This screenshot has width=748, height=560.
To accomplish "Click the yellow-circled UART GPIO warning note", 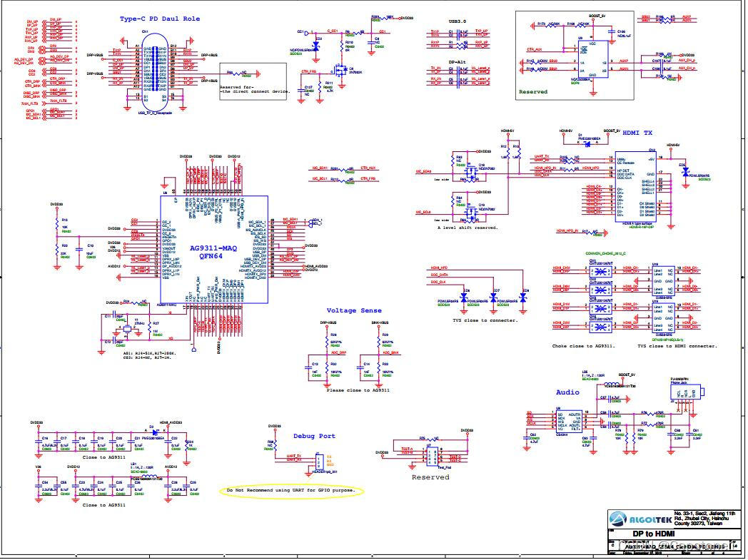I will [291, 490].
